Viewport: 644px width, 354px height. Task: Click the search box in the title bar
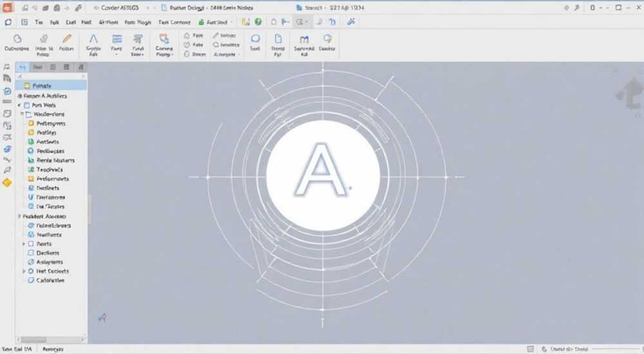click(x=330, y=8)
